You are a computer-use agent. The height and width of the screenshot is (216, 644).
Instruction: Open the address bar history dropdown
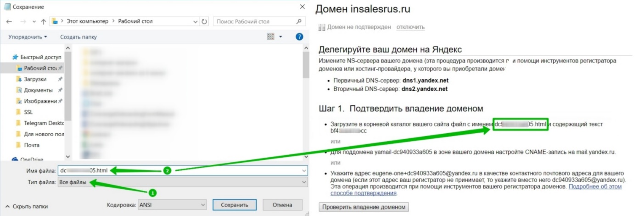coord(196,22)
